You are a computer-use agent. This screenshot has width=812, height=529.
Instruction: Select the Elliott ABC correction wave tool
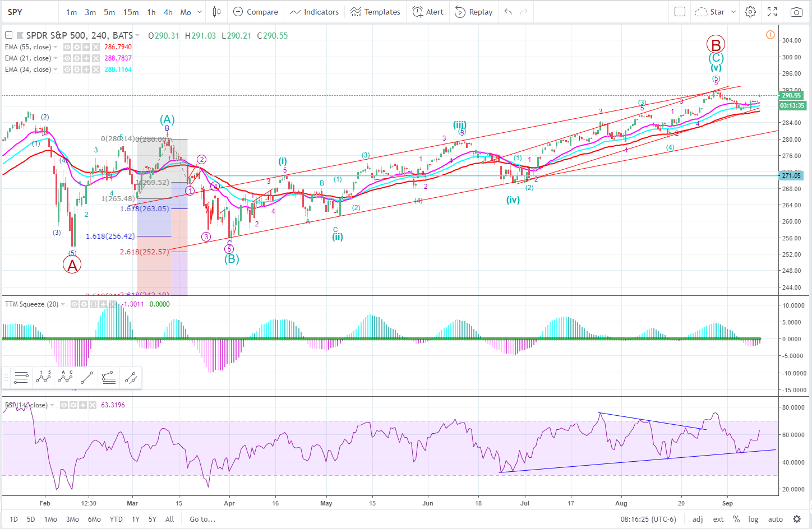tap(65, 378)
